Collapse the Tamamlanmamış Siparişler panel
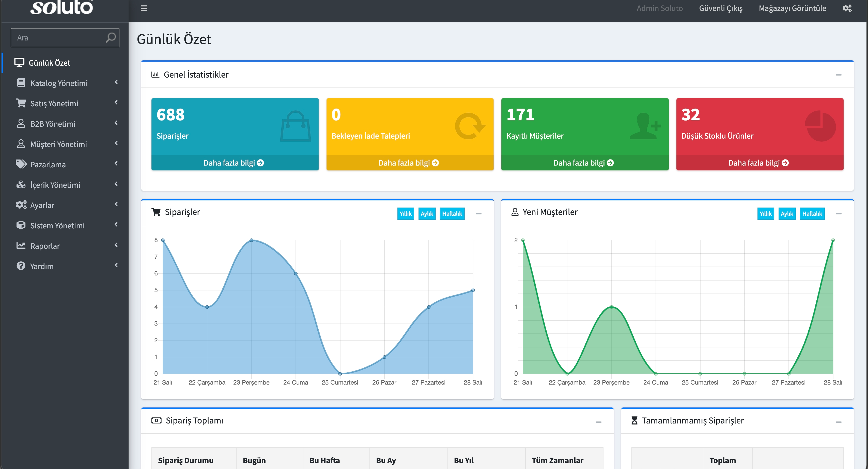868x469 pixels. pyautogui.click(x=839, y=422)
